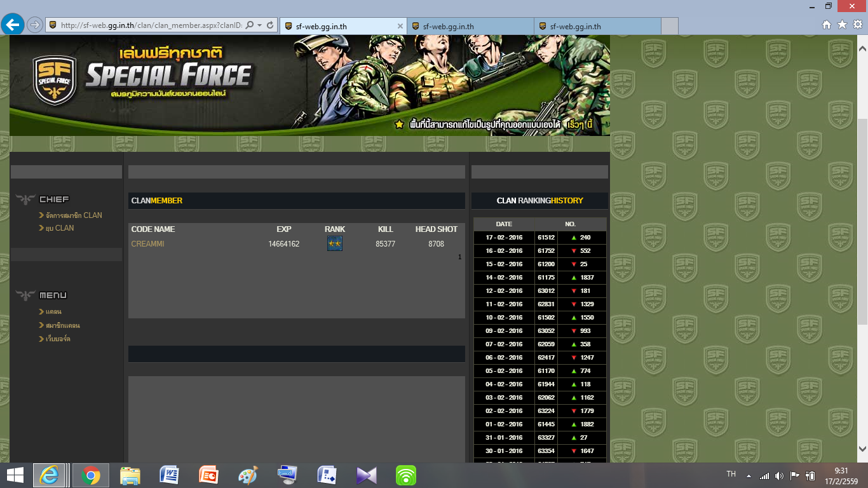Select the EXP value 14664162

pyautogui.click(x=283, y=244)
